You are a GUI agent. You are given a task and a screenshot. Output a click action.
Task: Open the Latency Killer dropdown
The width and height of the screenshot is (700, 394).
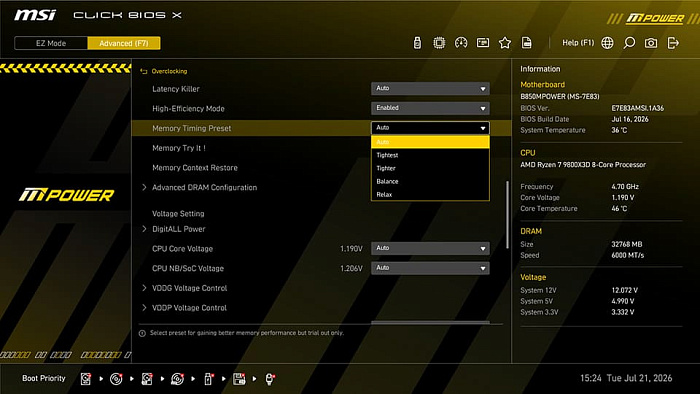(430, 89)
